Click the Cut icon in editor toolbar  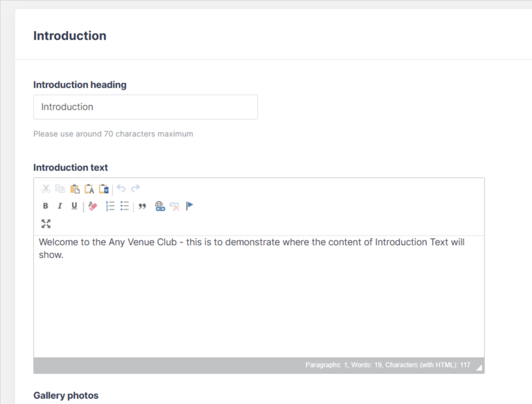[46, 189]
